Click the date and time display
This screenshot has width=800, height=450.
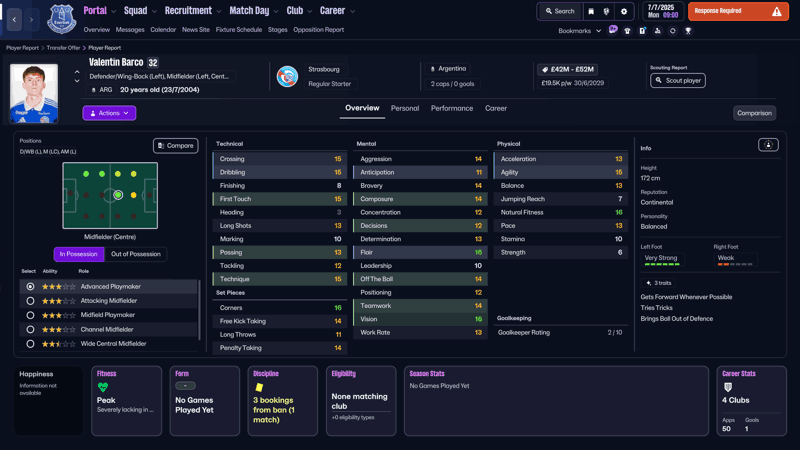[x=663, y=11]
